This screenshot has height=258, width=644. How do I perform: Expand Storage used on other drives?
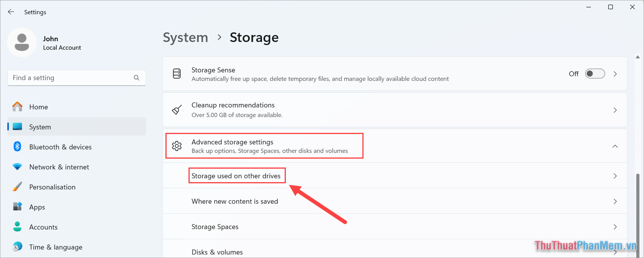click(x=236, y=176)
